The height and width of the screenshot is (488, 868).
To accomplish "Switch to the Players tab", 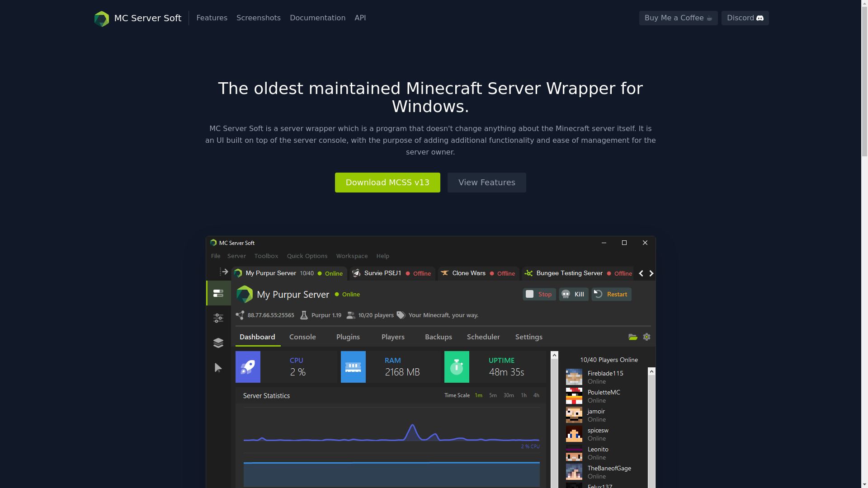I will (393, 337).
